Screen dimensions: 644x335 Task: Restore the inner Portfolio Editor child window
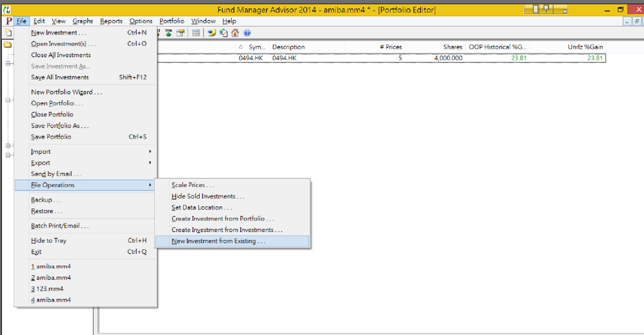tap(637, 21)
